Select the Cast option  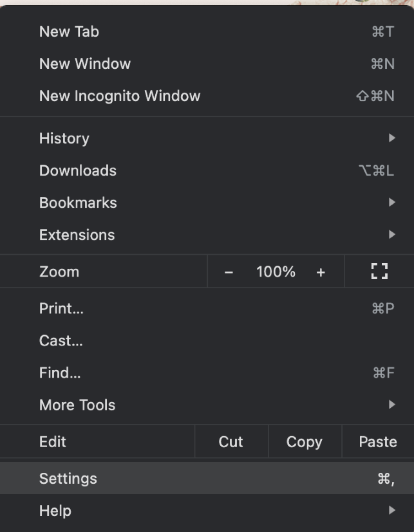(61, 341)
